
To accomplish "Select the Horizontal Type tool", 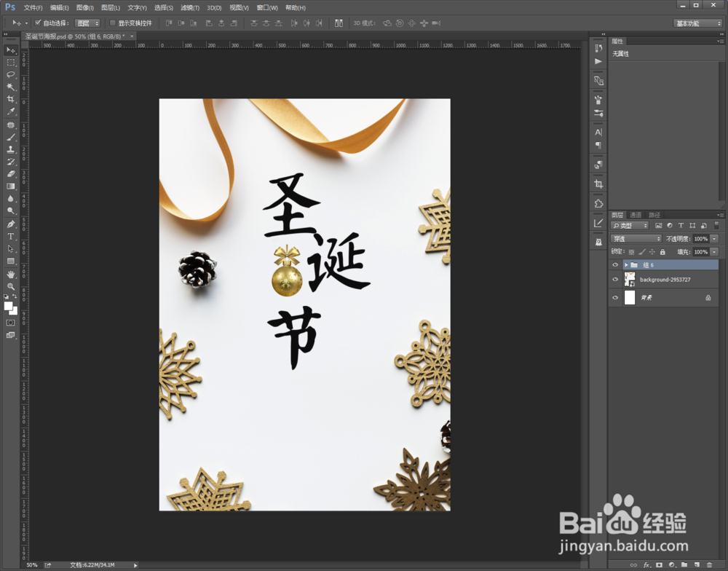I will click(x=9, y=235).
